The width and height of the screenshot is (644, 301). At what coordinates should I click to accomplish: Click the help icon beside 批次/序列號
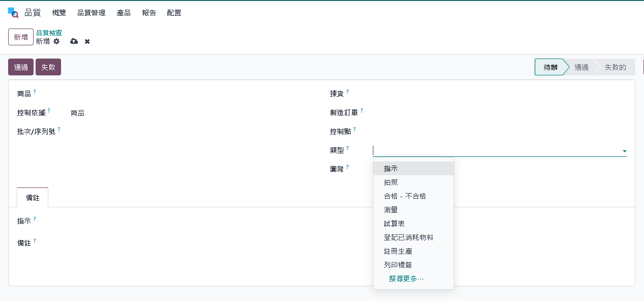(59, 129)
